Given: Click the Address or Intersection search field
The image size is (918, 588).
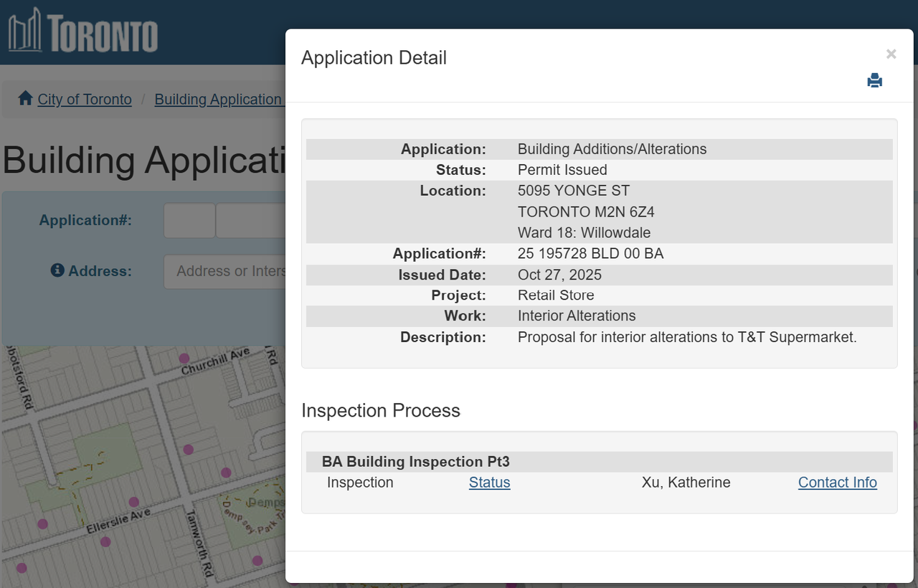Looking at the screenshot, I should coord(225,272).
